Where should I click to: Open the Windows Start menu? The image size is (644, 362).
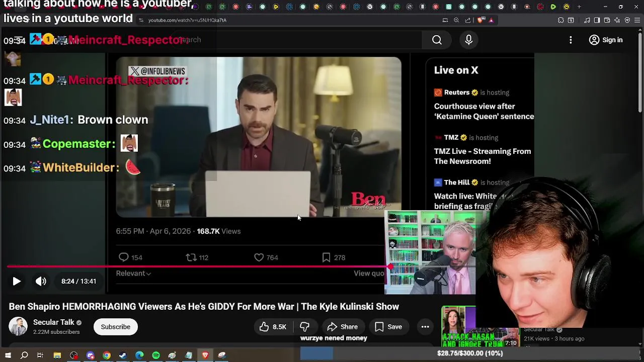8,355
